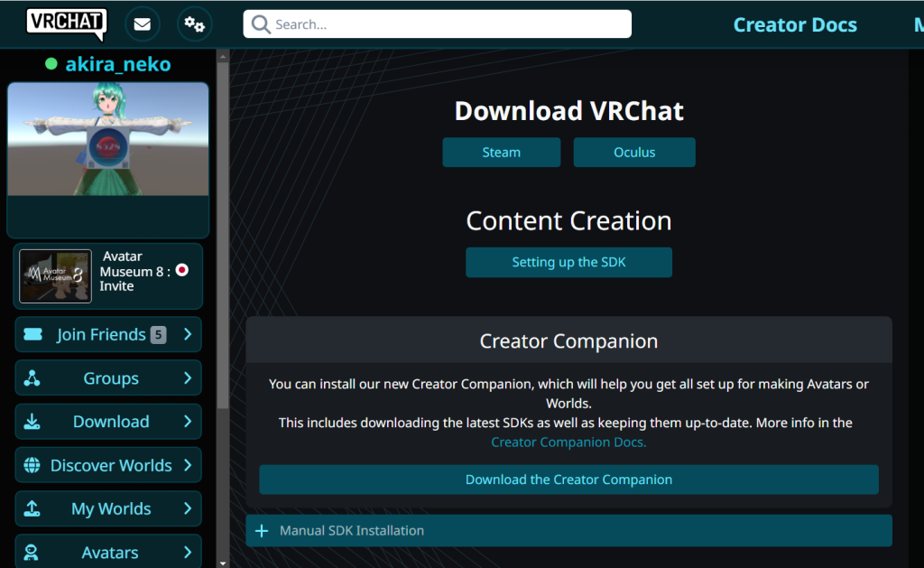The width and height of the screenshot is (924, 568).
Task: Click the sidebar scroll up arrow
Action: pos(223,57)
